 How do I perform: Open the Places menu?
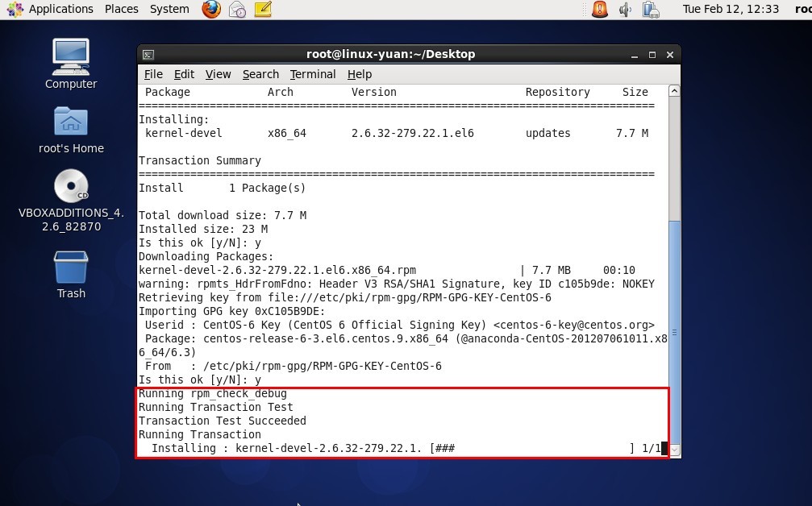point(121,9)
